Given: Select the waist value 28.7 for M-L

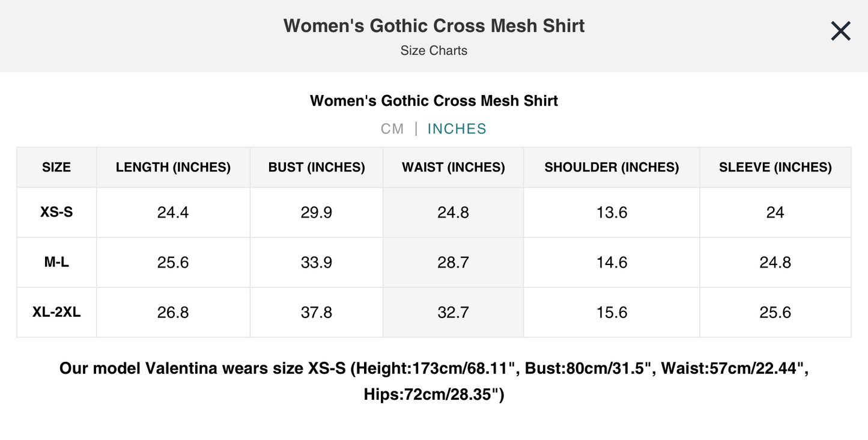Looking at the screenshot, I should point(452,262).
